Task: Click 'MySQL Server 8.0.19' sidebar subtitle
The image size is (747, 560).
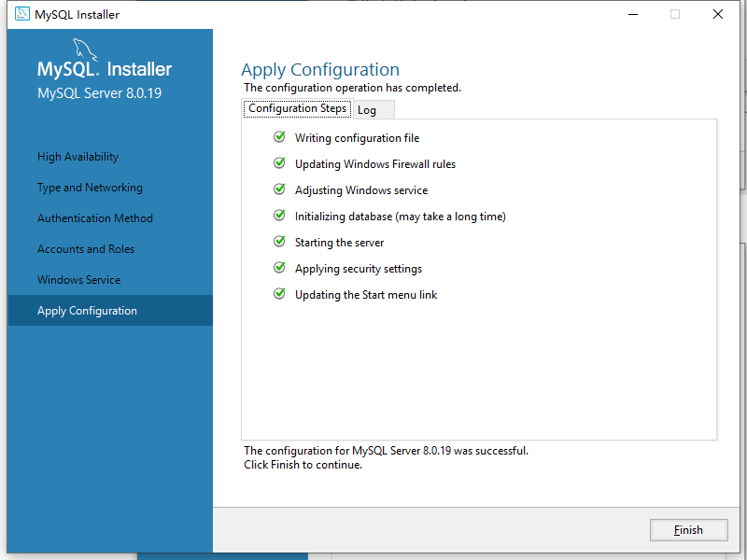Action: click(x=99, y=92)
